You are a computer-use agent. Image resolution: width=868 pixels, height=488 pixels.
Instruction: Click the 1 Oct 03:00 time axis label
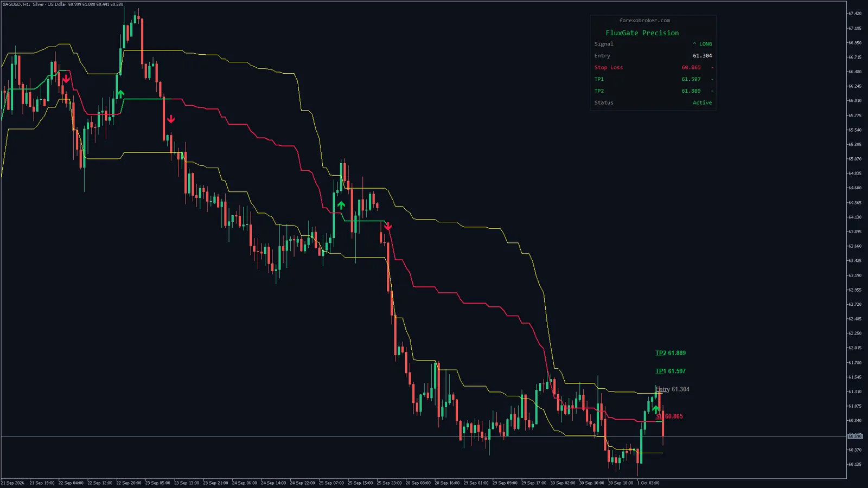coord(648,483)
